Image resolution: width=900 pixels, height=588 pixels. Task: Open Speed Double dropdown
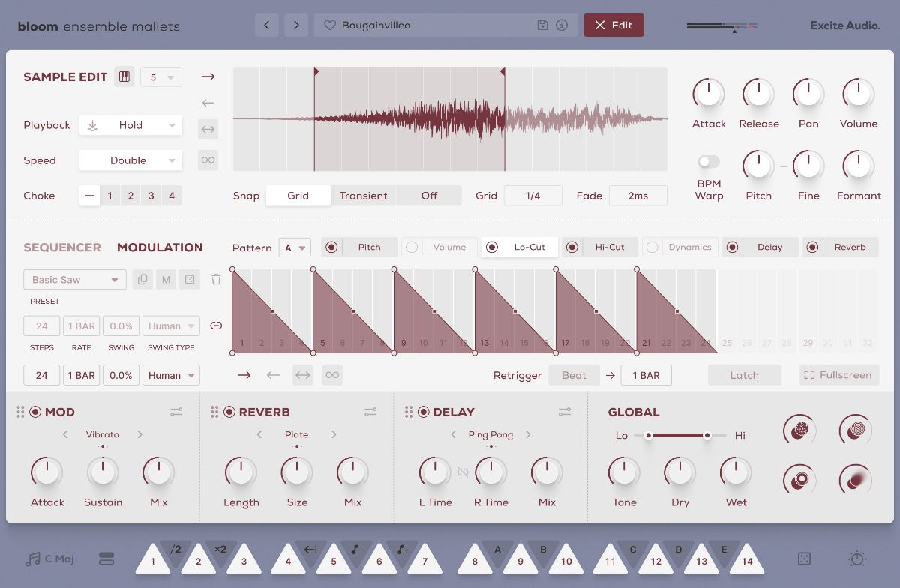[x=130, y=160]
